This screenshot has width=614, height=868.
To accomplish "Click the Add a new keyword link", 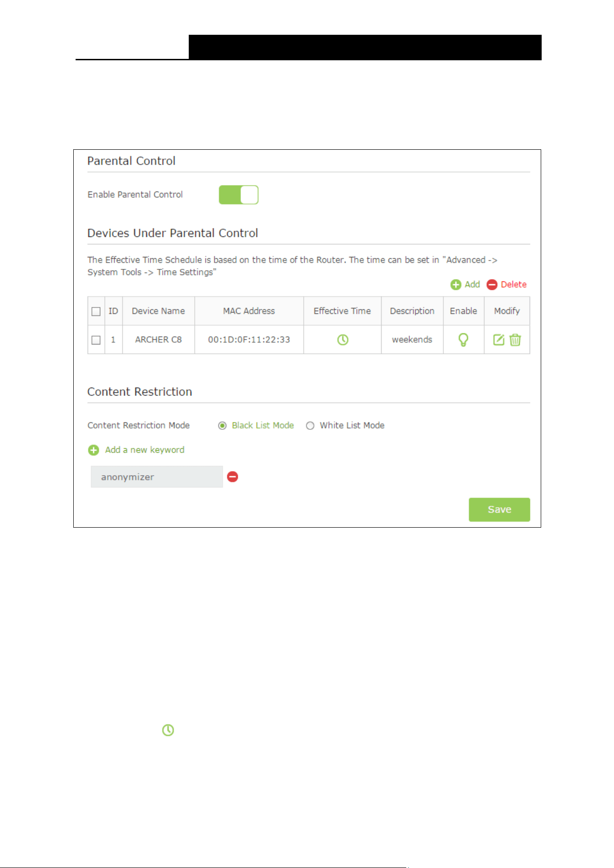I will pyautogui.click(x=145, y=450).
